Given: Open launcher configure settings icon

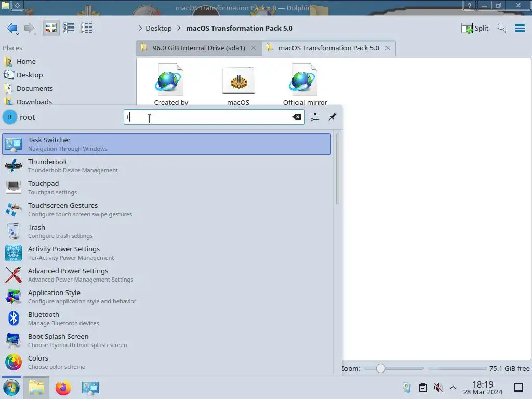Looking at the screenshot, I should pos(315,117).
